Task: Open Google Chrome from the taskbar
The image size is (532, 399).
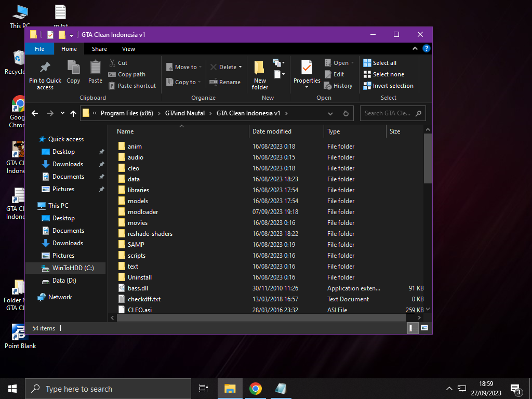Action: [255, 389]
